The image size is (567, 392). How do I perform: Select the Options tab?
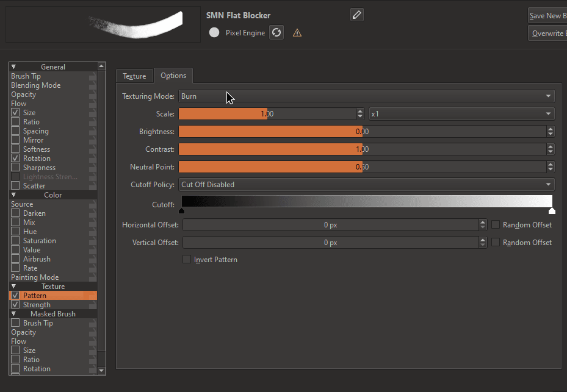pyautogui.click(x=173, y=76)
